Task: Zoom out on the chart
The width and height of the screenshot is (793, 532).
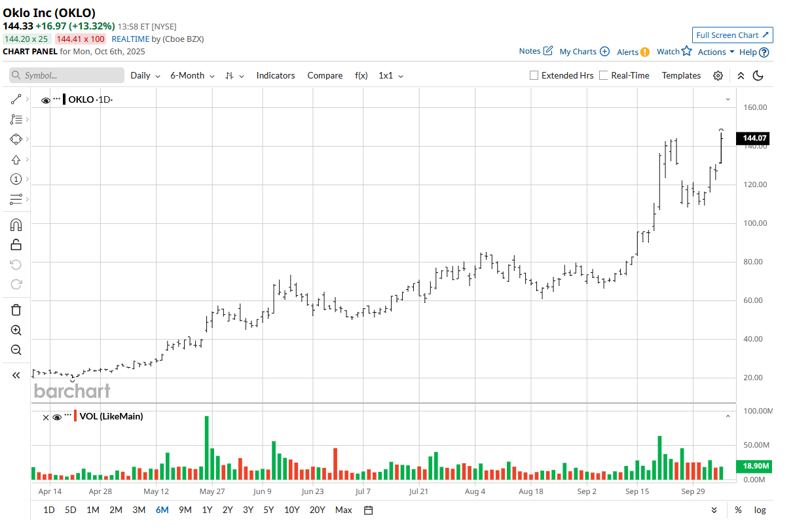Action: pyautogui.click(x=16, y=350)
